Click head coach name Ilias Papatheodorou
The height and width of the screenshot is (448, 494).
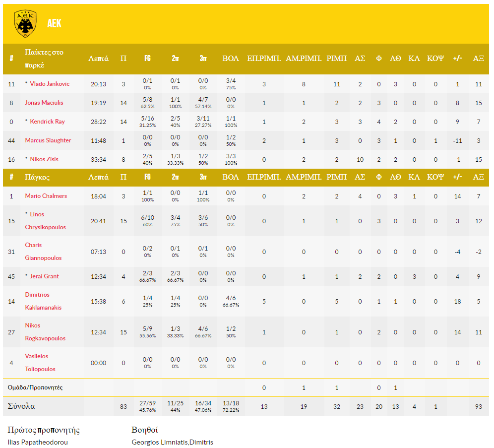point(38,443)
